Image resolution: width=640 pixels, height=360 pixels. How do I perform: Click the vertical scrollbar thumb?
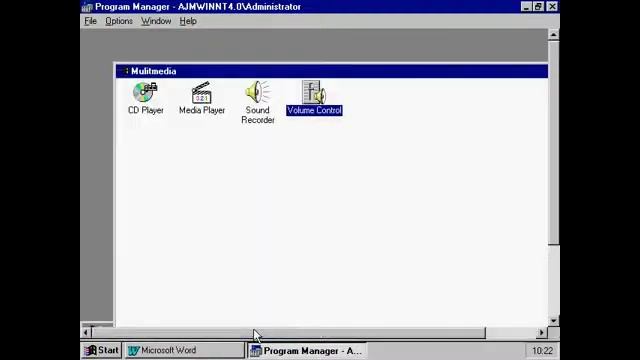click(x=553, y=142)
